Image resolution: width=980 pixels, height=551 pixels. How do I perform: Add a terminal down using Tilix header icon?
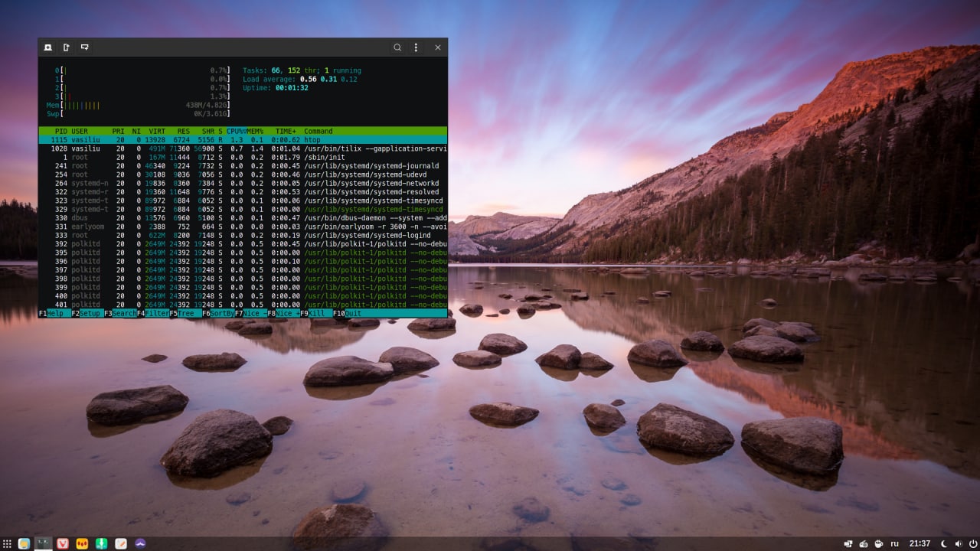85,47
